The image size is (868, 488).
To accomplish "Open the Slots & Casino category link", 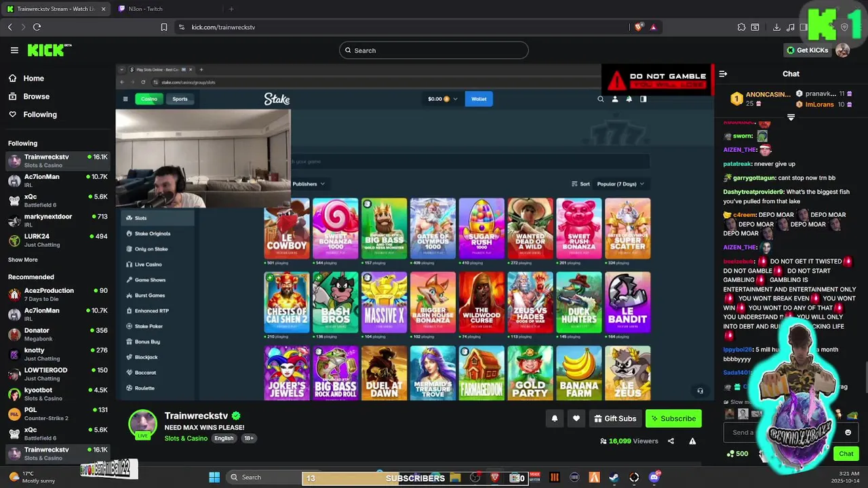I will (x=186, y=439).
